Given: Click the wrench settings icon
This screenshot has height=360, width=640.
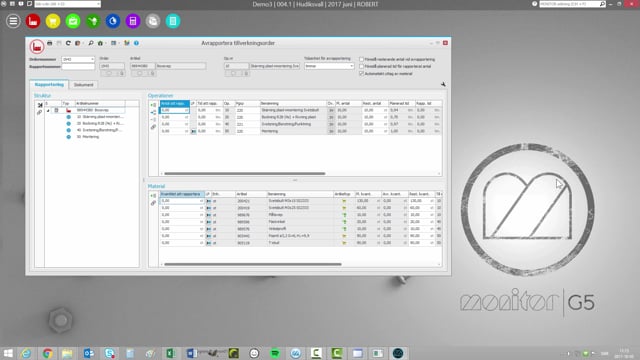Looking at the screenshot, I should tap(443, 84).
